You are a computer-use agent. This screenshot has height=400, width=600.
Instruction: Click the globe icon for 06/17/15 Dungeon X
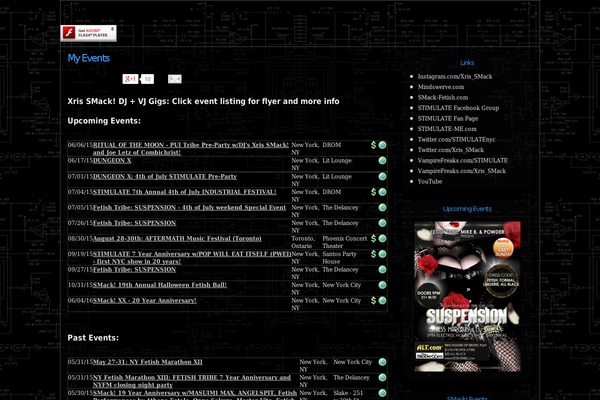coord(382,160)
